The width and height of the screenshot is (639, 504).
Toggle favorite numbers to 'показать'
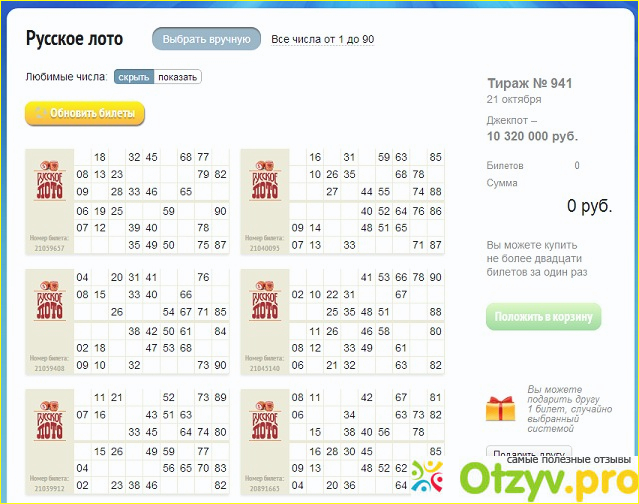tap(178, 77)
